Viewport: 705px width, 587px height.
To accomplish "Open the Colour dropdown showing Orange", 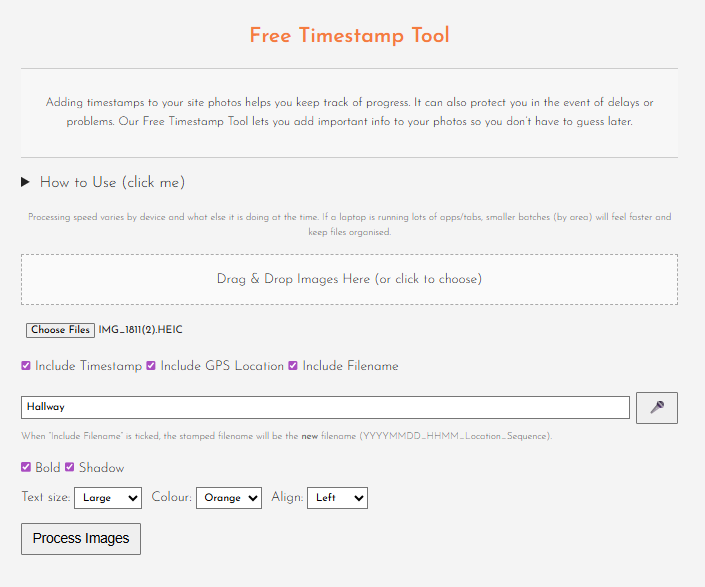I will point(228,497).
